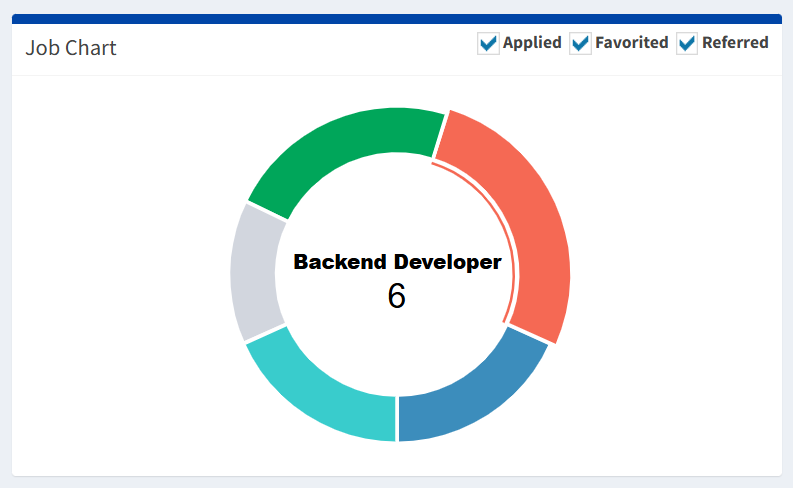Image resolution: width=793 pixels, height=488 pixels.
Task: Uncheck the Referred checkbox
Action: click(687, 43)
